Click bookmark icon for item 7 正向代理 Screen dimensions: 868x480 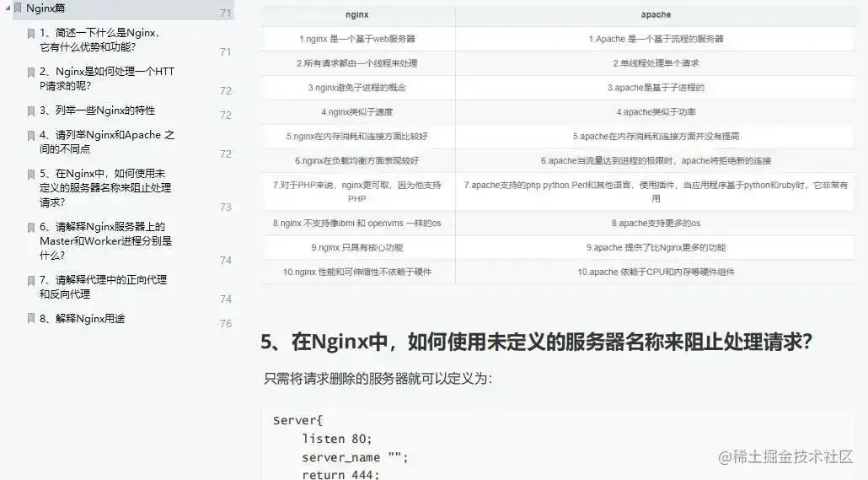[x=31, y=280]
